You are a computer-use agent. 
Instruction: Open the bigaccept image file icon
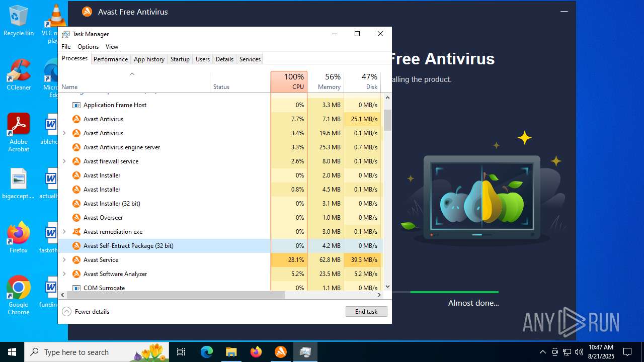tap(19, 184)
